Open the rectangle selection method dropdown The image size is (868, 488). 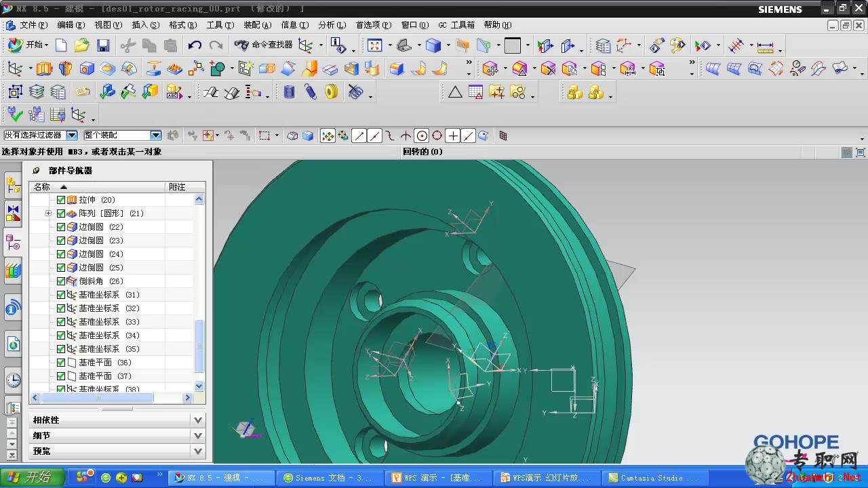click(x=277, y=136)
